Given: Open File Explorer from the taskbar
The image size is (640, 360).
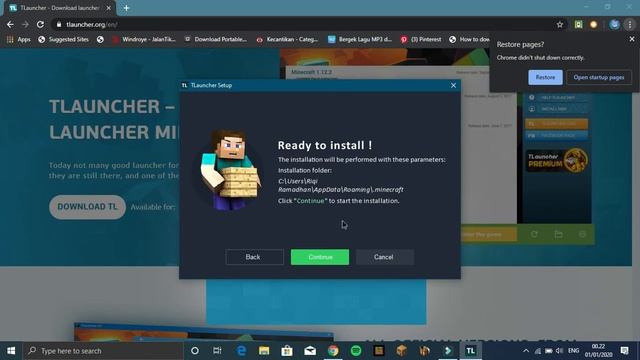Looking at the screenshot, I should (264, 351).
